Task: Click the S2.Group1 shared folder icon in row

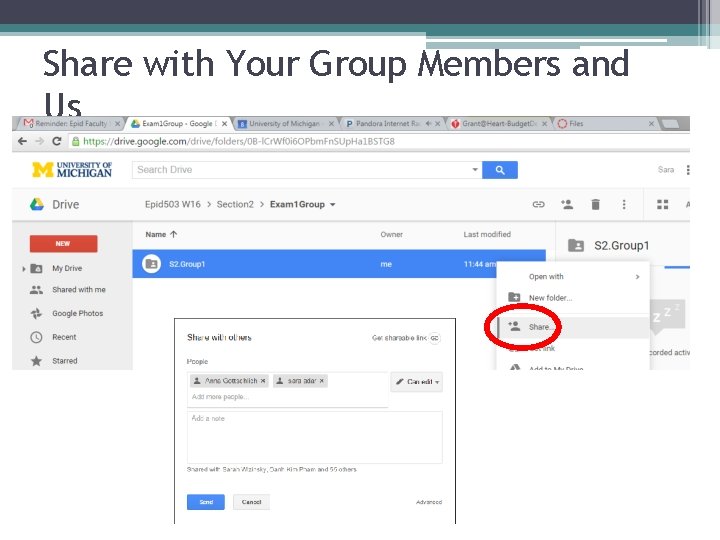Action: 151,264
